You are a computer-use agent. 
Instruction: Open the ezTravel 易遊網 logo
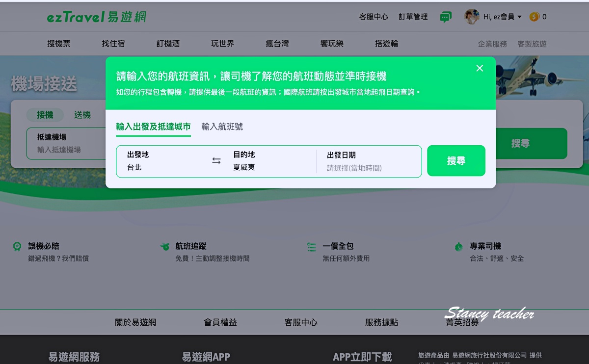(x=97, y=17)
